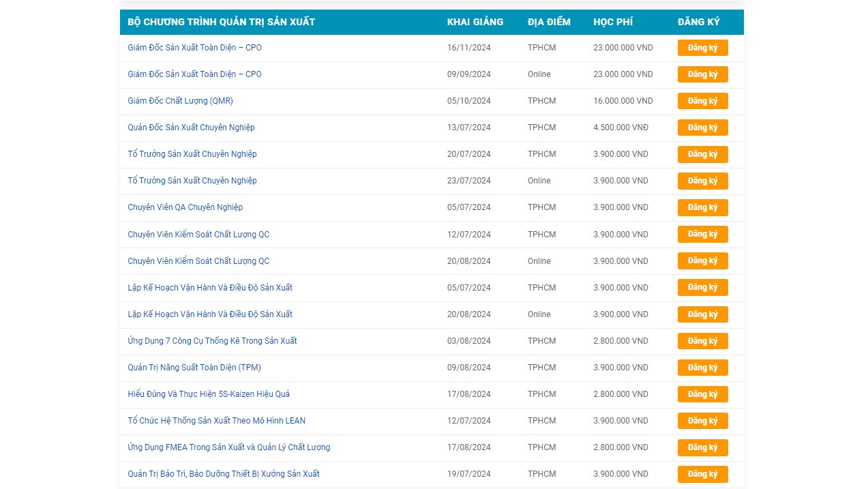This screenshot has height=489, width=868.
Task: Open Quản Đốc Sản Xuất Chuyên Nghiệp link
Action: pyautogui.click(x=191, y=128)
